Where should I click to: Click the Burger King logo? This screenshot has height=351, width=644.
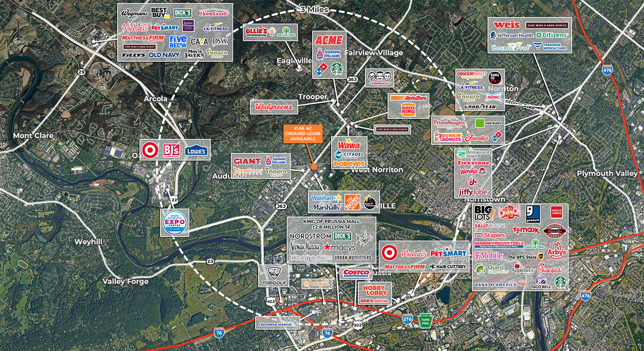(x=408, y=110)
